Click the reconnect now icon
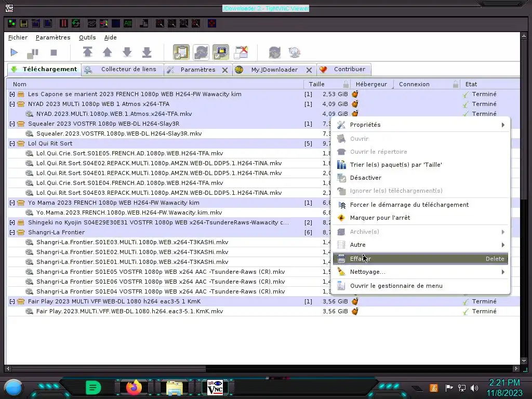This screenshot has height=399, width=532. click(x=274, y=52)
